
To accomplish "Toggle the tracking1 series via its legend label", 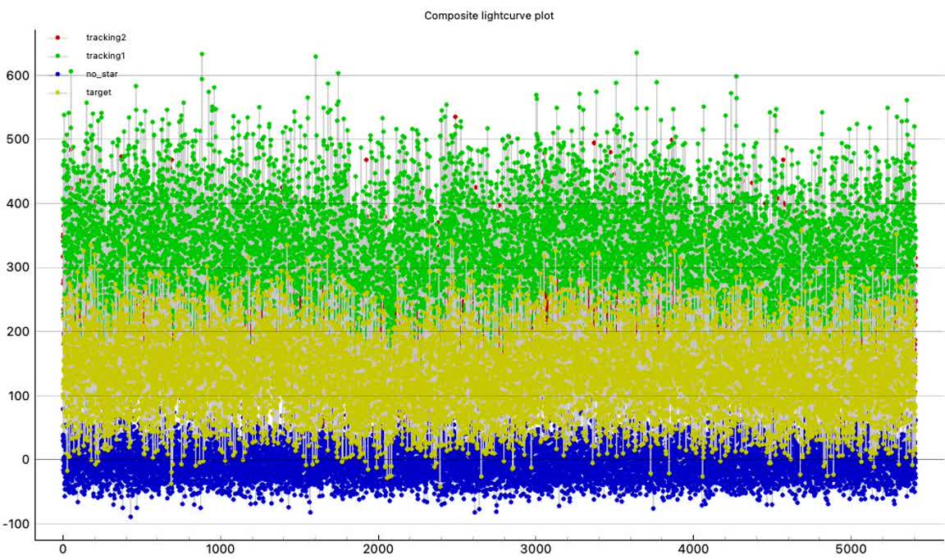I will [x=105, y=56].
